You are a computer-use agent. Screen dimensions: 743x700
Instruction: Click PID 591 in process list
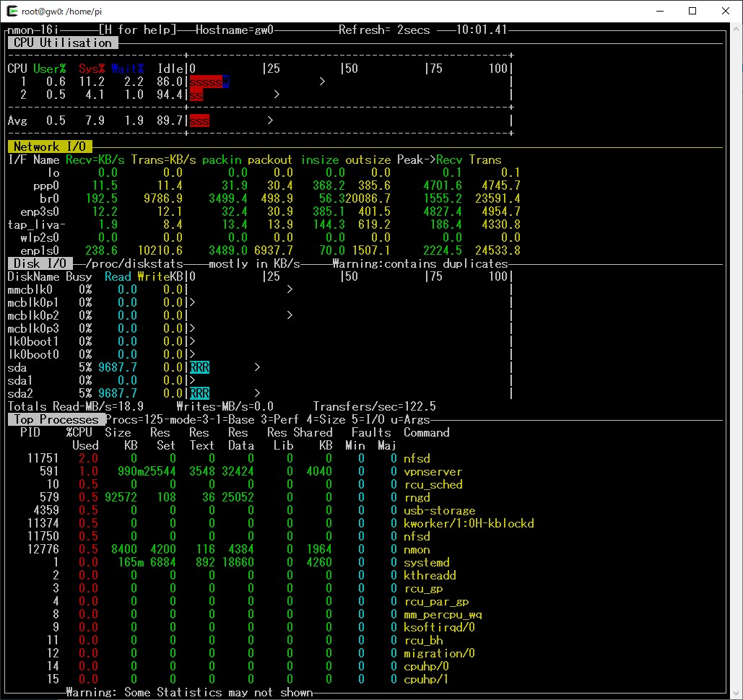tap(49, 472)
